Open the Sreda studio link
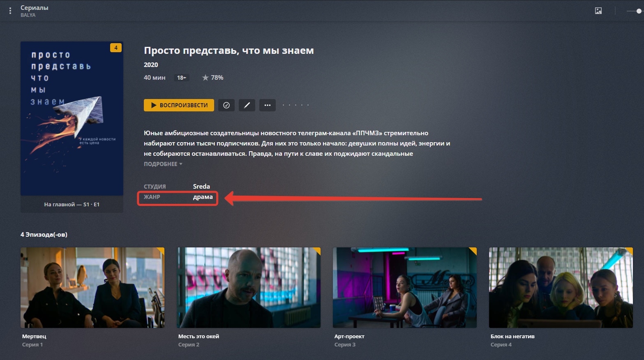 point(201,187)
